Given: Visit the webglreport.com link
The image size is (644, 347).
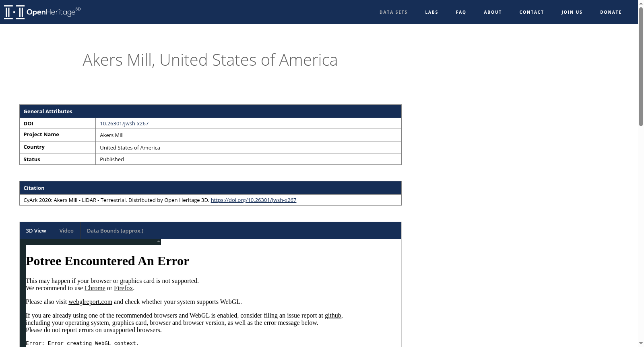Looking at the screenshot, I should tap(90, 302).
